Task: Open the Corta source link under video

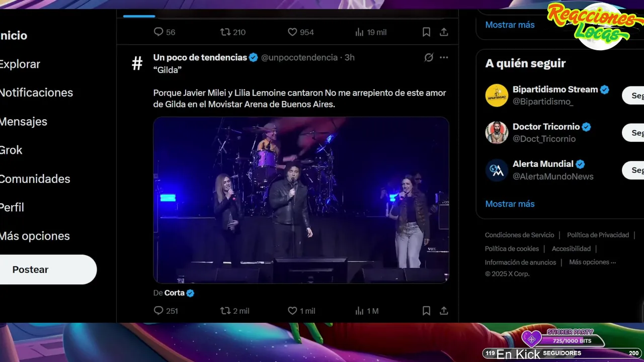Action: (x=174, y=293)
